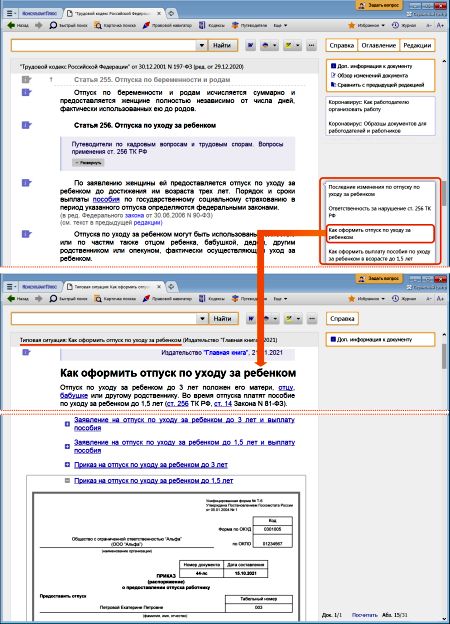Open Кодексы in the bottom window toolbar
The height and width of the screenshot is (624, 450).
pos(212,298)
